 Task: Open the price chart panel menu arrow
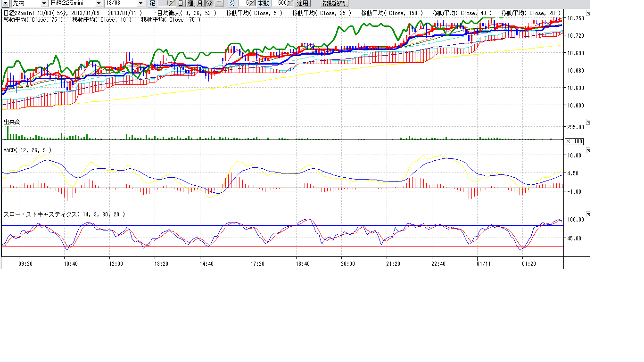point(587,13)
